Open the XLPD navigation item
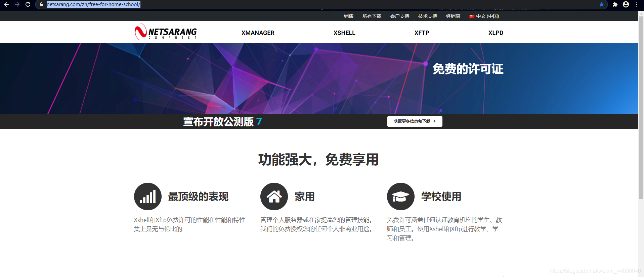 tap(496, 33)
